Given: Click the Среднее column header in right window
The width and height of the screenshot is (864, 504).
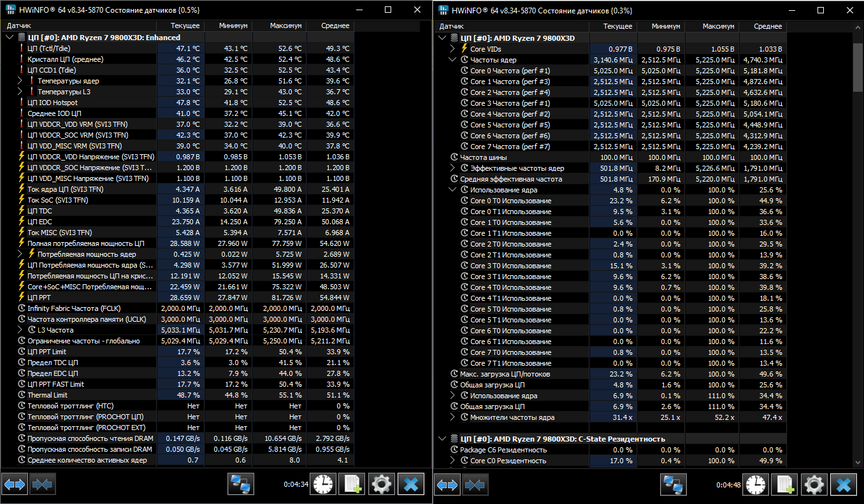Looking at the screenshot, I should 762,26.
